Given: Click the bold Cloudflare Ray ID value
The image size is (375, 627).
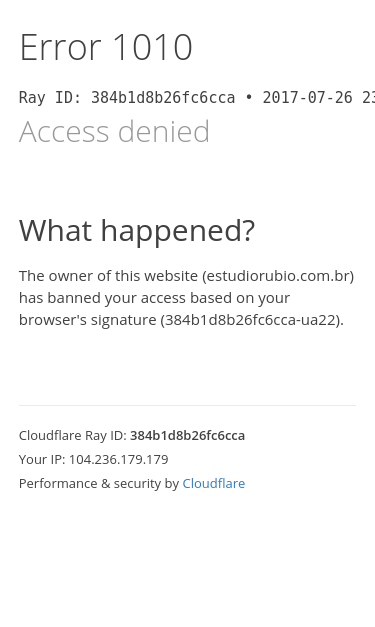Looking at the screenshot, I should 188,435.
